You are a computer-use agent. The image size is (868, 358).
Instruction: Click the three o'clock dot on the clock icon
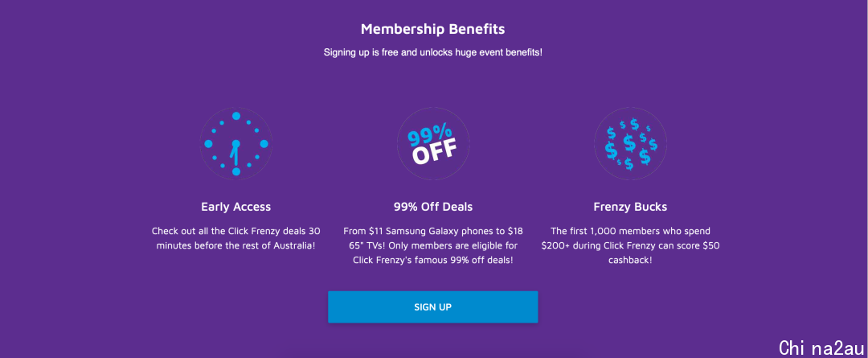tap(264, 143)
